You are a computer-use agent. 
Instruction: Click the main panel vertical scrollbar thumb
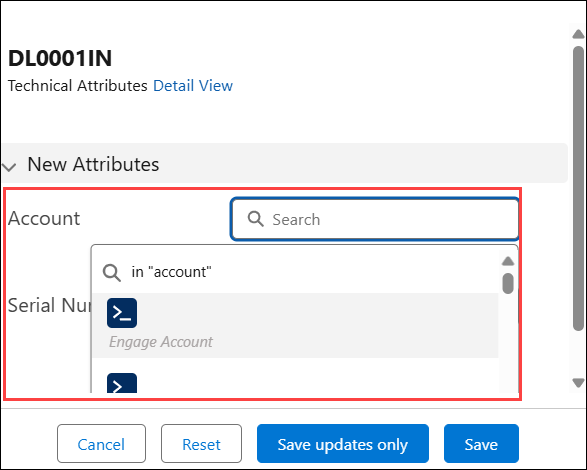pos(578,188)
